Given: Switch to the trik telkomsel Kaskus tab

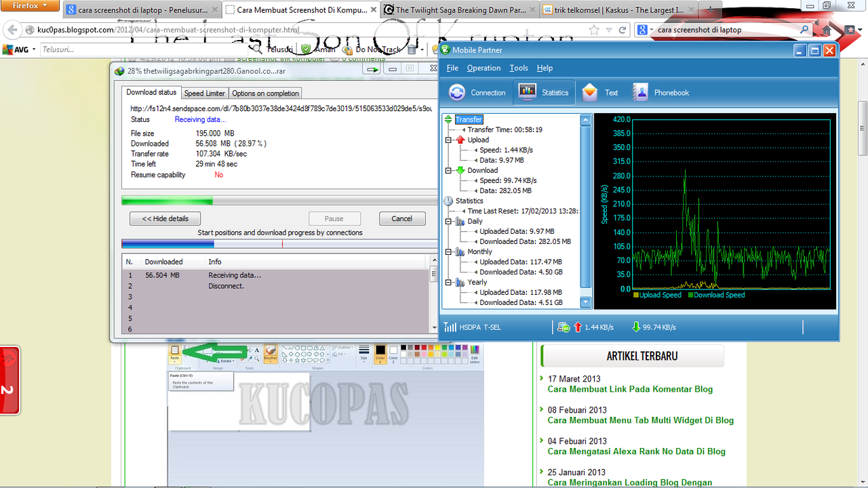Looking at the screenshot, I should (618, 10).
